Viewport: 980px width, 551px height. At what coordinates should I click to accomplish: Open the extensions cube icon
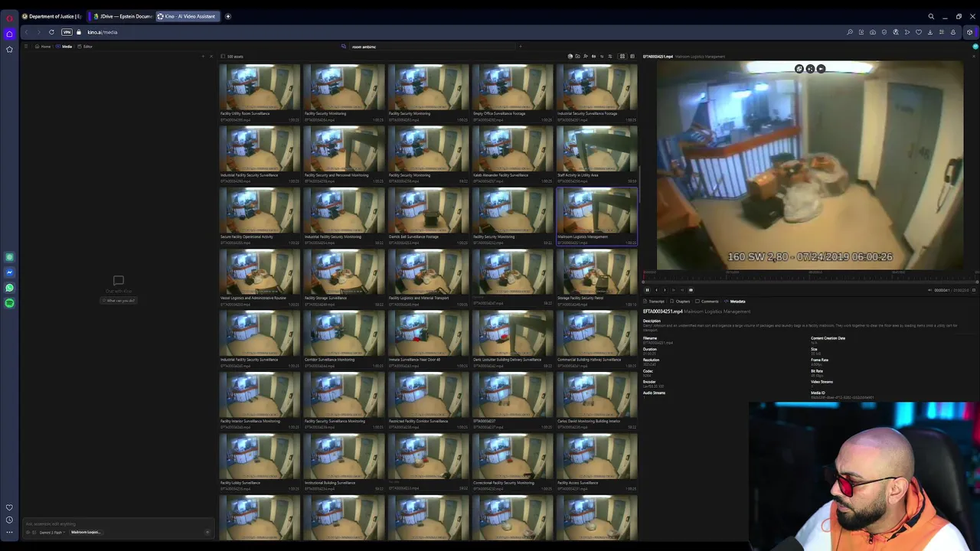(969, 32)
